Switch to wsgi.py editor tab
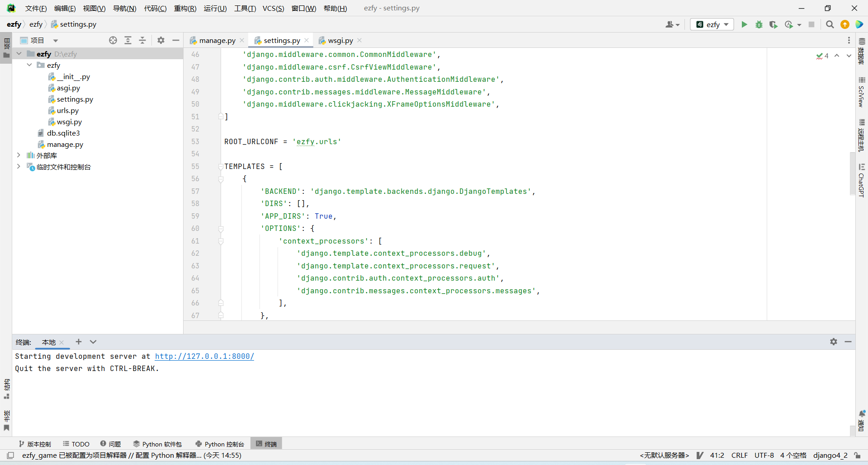The image size is (868, 465). coord(340,40)
